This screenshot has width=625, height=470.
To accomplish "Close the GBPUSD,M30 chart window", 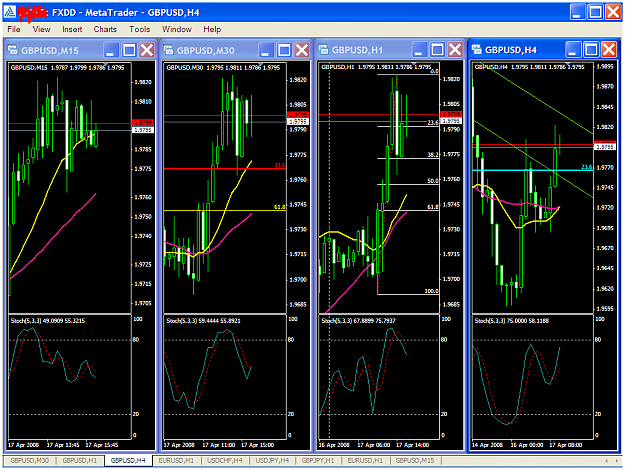I will point(302,50).
